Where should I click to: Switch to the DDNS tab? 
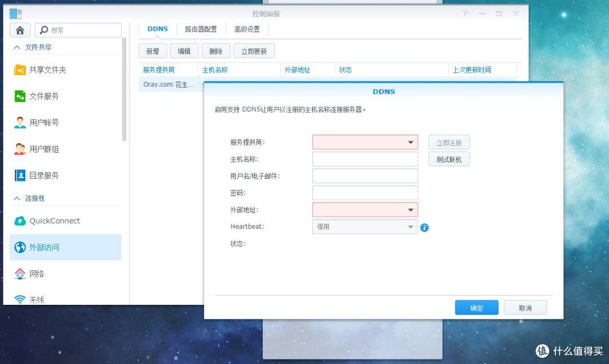click(x=158, y=29)
